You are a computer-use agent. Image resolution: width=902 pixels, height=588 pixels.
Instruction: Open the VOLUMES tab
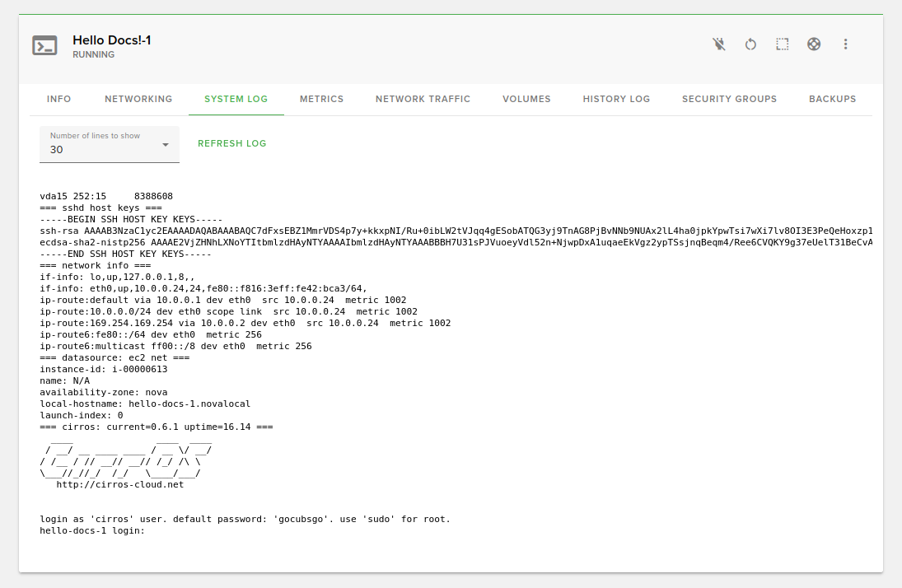tap(526, 99)
